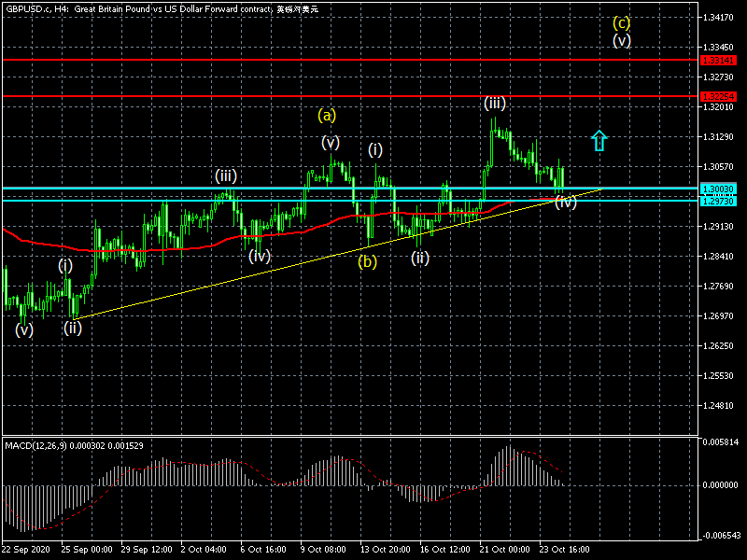Click the GBPUSD.c, H4 chart title text

(162, 9)
